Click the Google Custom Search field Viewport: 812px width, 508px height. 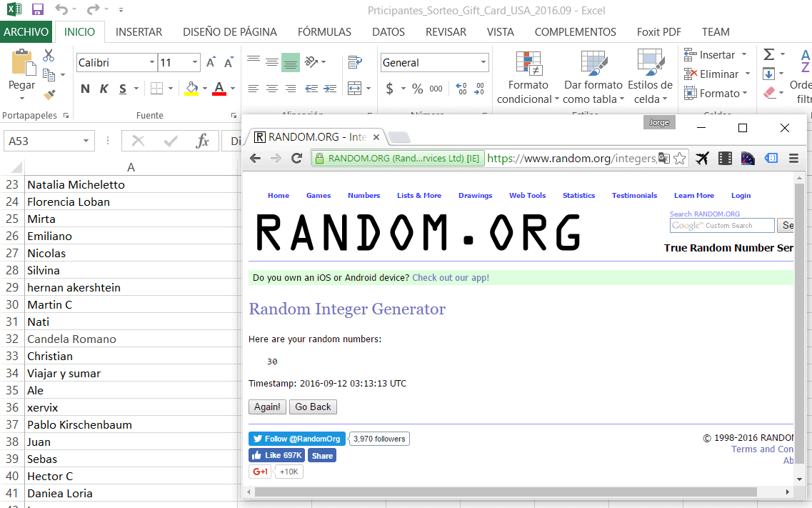pyautogui.click(x=723, y=225)
